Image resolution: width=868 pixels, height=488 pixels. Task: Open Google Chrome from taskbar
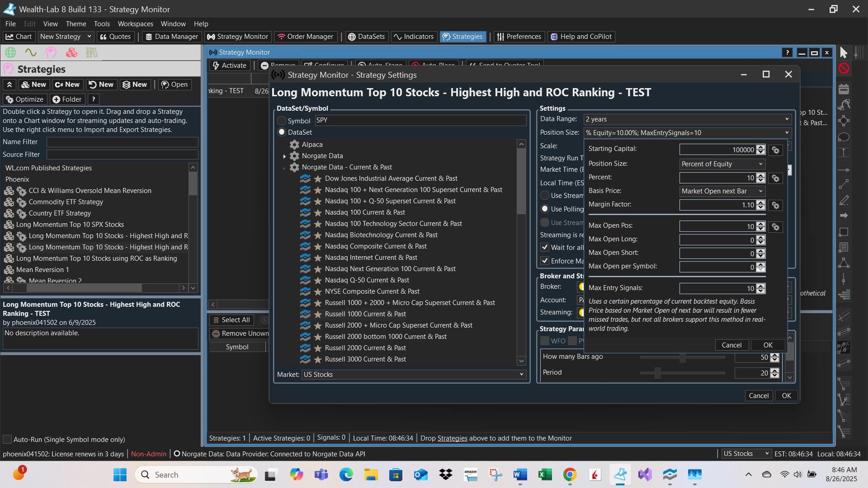(570, 474)
